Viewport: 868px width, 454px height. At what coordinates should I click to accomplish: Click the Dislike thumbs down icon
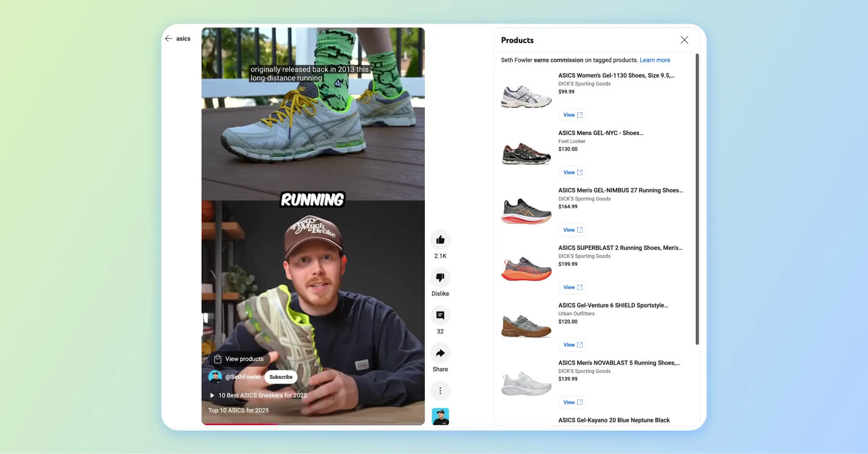pos(440,277)
